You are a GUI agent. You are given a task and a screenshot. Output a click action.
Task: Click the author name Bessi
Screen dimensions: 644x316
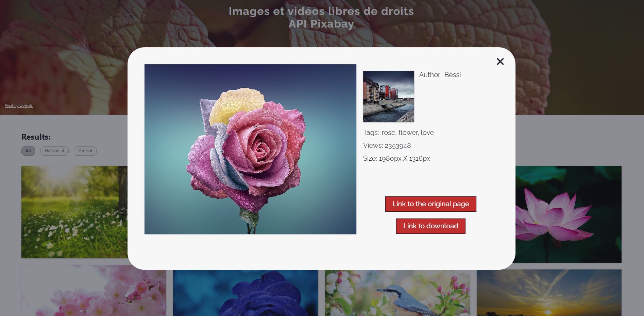click(453, 75)
